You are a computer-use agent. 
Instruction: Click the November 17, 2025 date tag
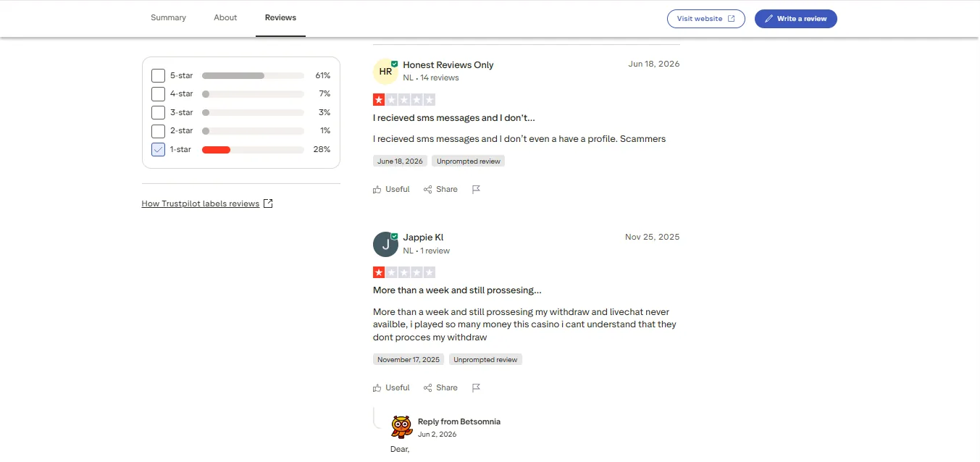[409, 359]
